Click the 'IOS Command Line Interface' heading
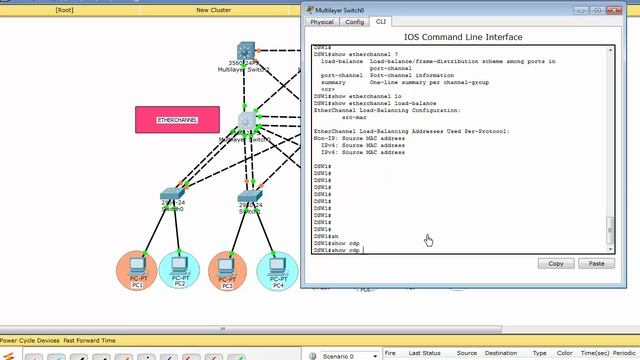Screen dimensions: 640x360 click(463, 37)
